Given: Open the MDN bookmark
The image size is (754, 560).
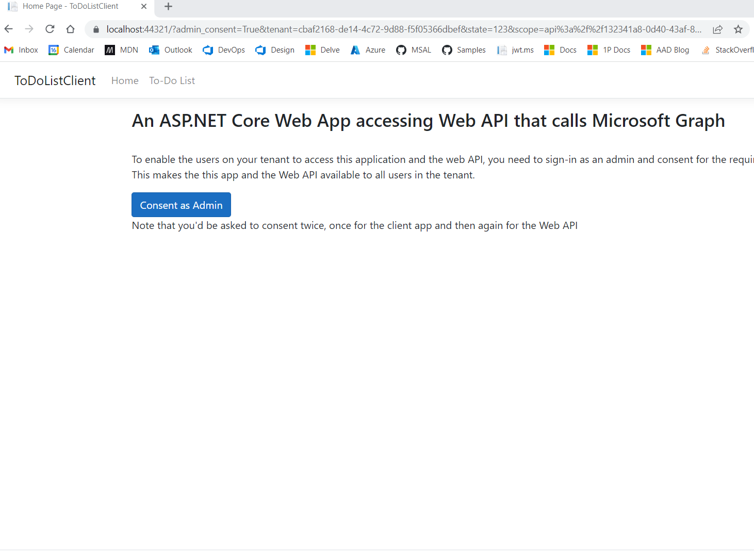Looking at the screenshot, I should click(122, 50).
